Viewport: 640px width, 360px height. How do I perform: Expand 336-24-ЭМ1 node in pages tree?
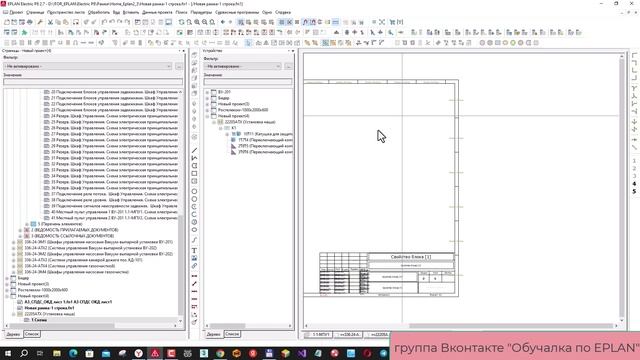[x=13, y=242]
